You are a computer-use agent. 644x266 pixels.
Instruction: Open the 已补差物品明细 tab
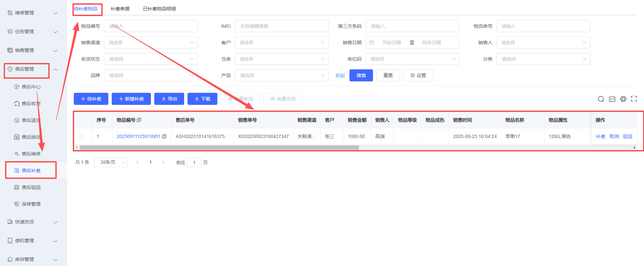point(159,9)
